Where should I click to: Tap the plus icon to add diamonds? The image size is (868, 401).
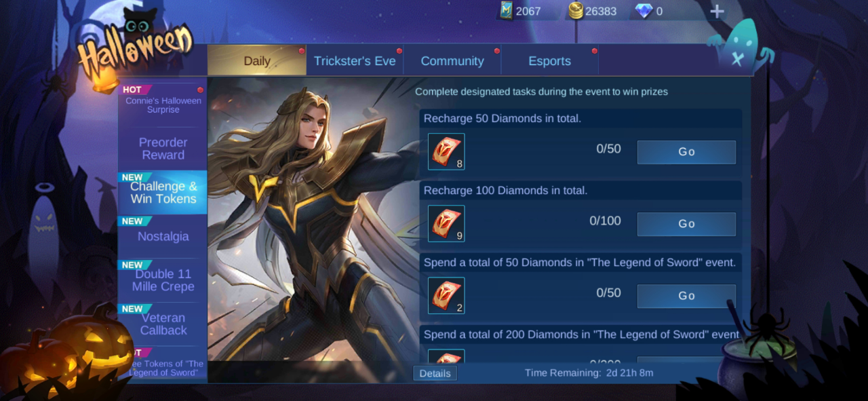tap(717, 12)
